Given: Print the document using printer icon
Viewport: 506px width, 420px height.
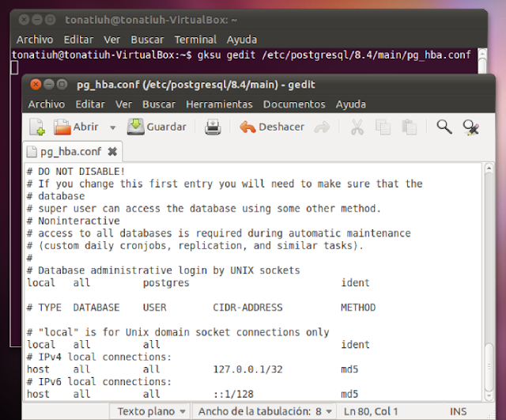Looking at the screenshot, I should 213,127.
